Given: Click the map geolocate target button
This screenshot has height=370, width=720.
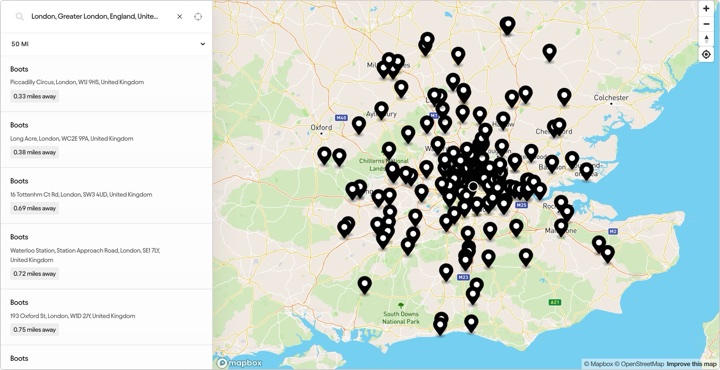Looking at the screenshot, I should pyautogui.click(x=706, y=55).
